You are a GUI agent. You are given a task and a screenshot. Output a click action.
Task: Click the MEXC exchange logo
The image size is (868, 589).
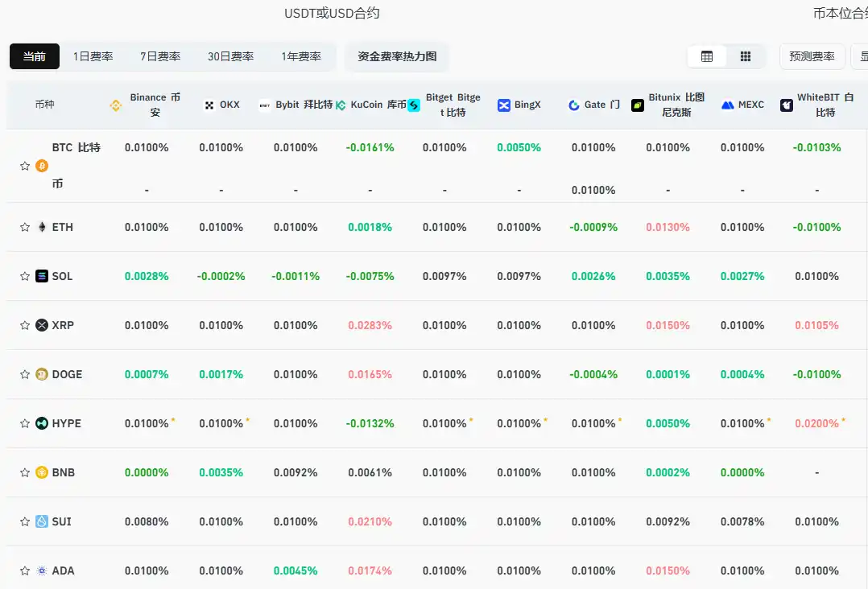(728, 105)
